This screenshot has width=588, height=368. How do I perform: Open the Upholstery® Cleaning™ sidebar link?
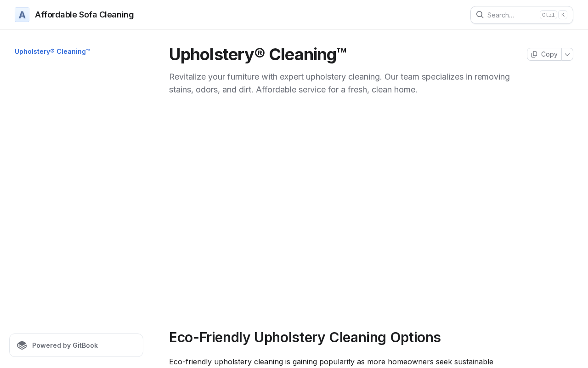(x=52, y=52)
